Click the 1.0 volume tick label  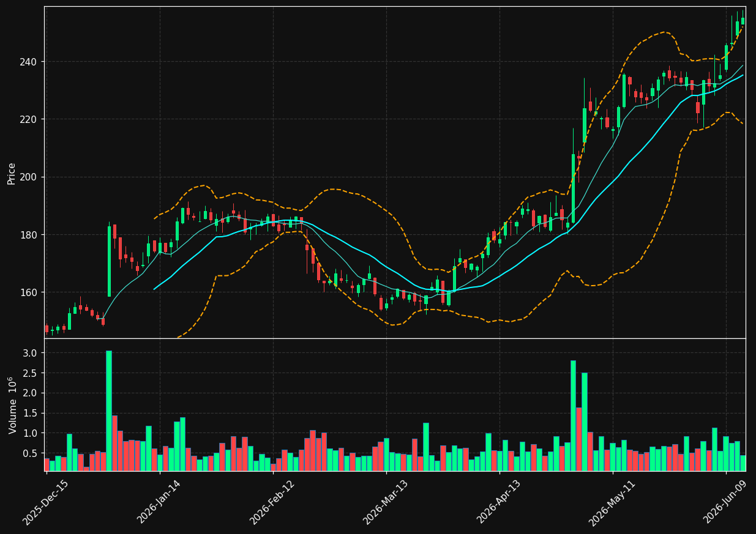pyautogui.click(x=31, y=433)
